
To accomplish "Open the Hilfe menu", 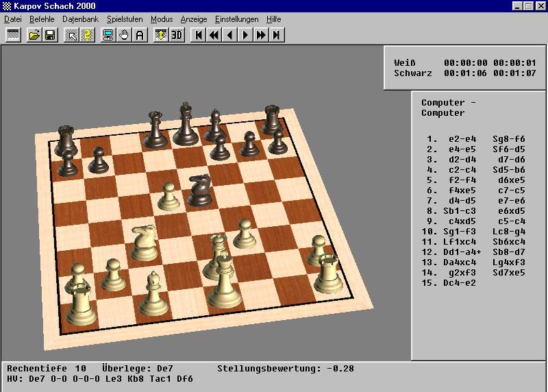I will (273, 19).
